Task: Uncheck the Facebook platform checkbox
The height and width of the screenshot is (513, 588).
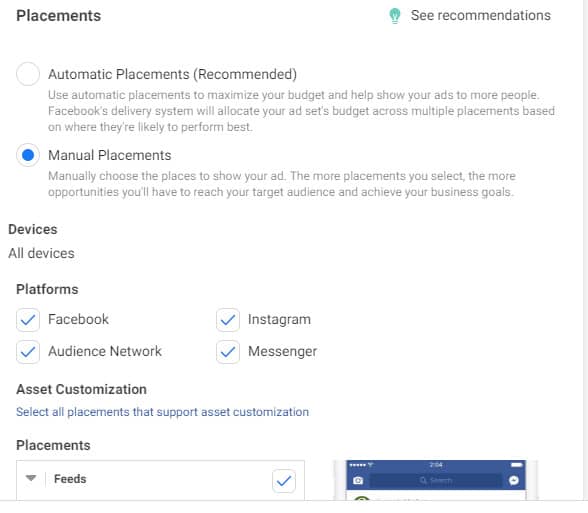Action: pyautogui.click(x=28, y=320)
